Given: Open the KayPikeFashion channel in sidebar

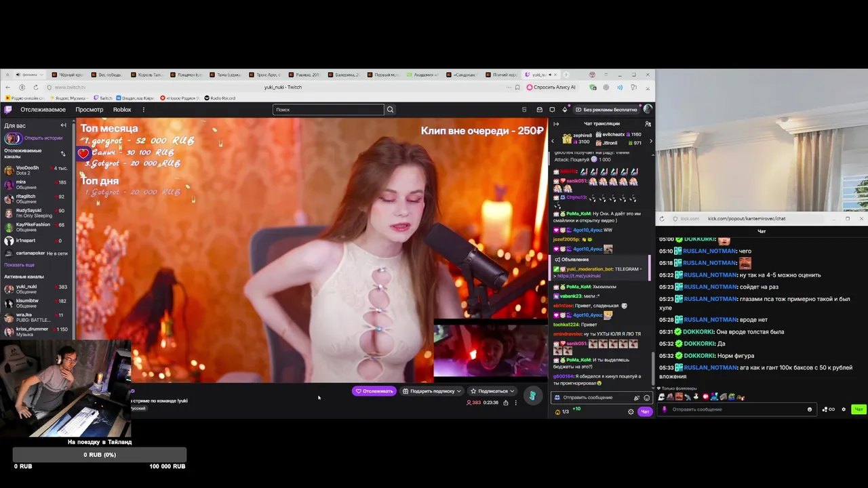Looking at the screenshot, I should tap(37, 227).
